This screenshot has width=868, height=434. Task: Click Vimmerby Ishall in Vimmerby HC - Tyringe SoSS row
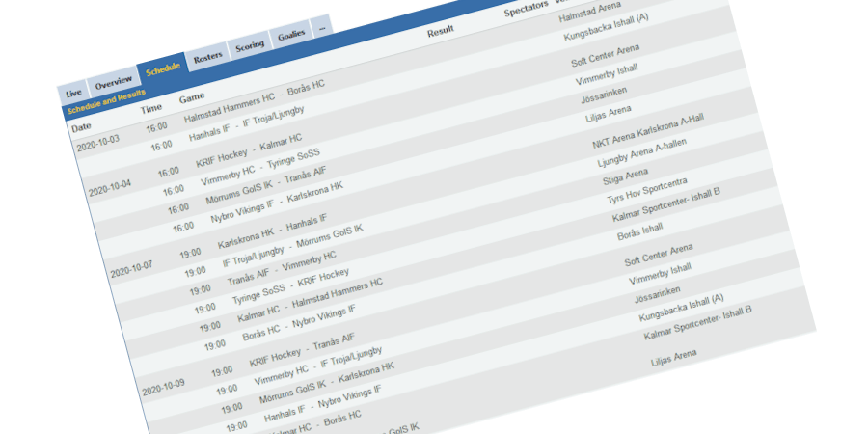tap(607, 74)
